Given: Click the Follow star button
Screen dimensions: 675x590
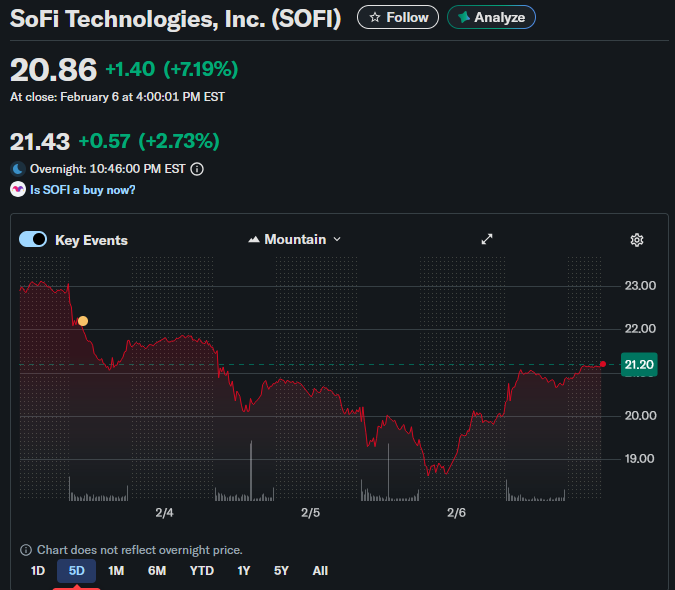Looking at the screenshot, I should pyautogui.click(x=398, y=17).
